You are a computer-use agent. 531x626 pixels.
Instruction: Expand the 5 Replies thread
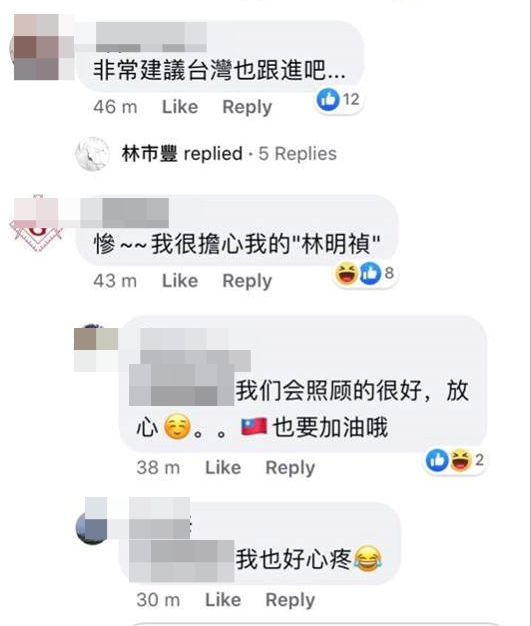coord(297,154)
